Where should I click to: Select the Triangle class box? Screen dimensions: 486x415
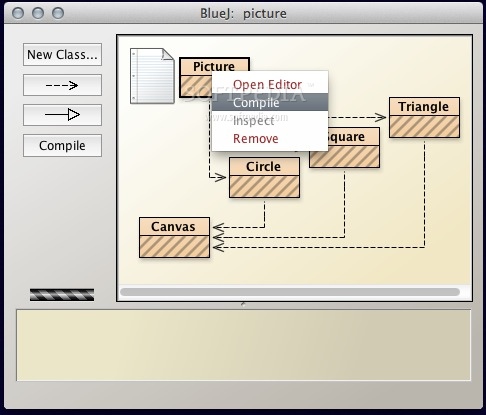tap(424, 118)
